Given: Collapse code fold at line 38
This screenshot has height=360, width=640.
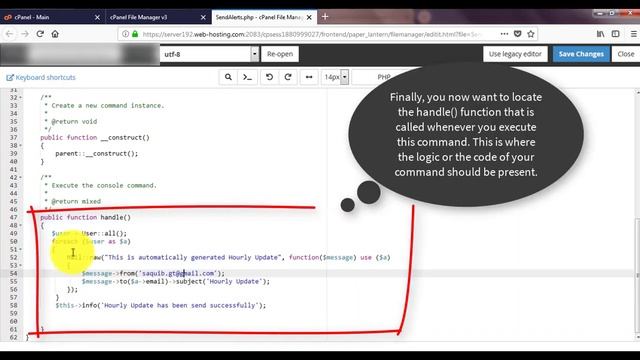Looking at the screenshot, I should [x=20, y=145].
